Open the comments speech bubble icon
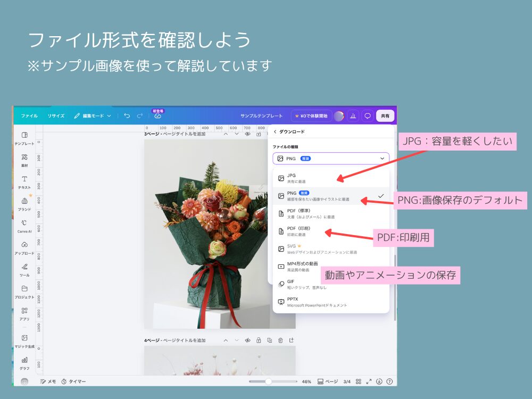 [368, 115]
